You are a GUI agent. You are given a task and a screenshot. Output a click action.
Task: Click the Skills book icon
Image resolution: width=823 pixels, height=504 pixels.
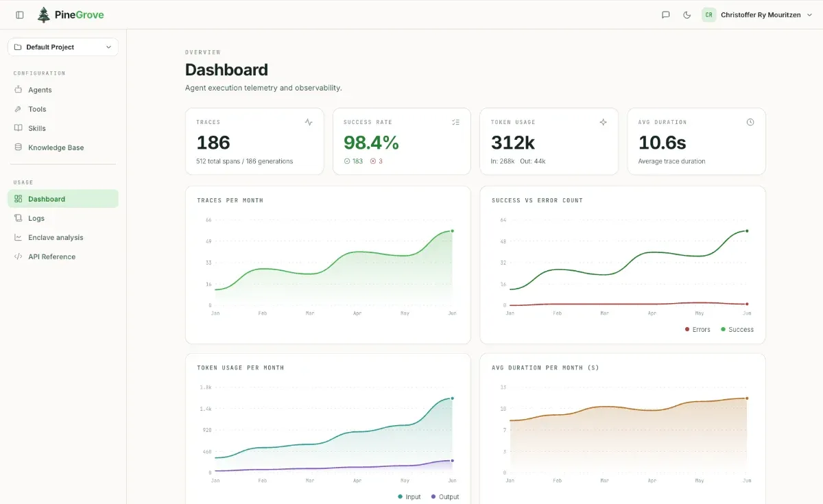pos(19,128)
